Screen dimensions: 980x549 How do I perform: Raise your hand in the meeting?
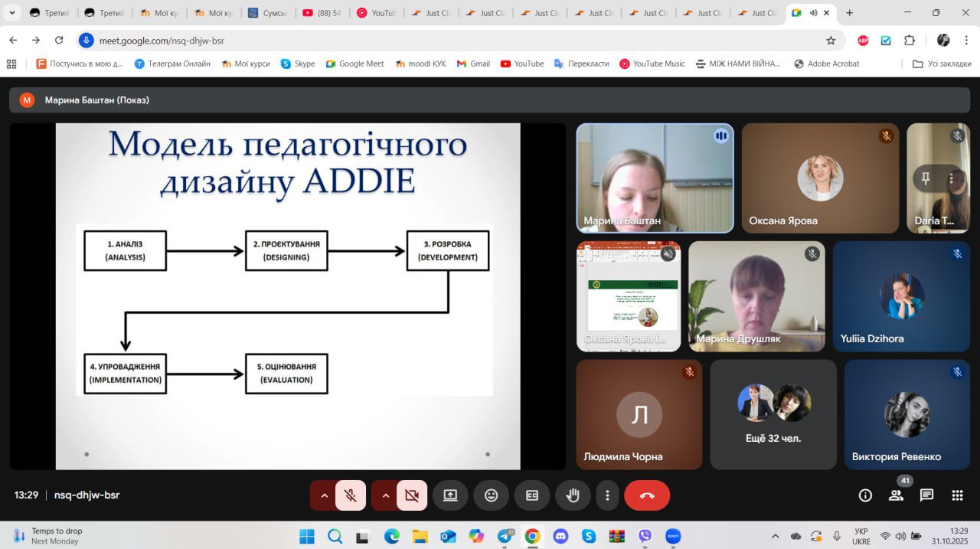coord(573,495)
